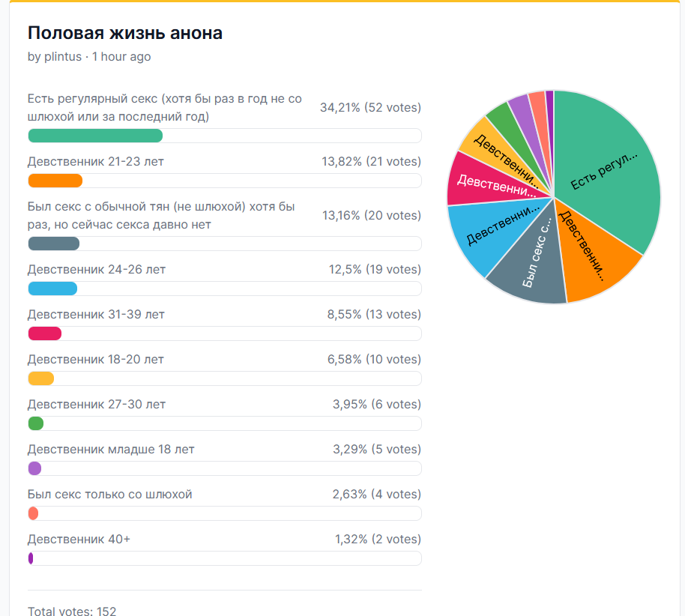Screen dimensions: 685x616
Task: Click the 'by plintus · 1 hour ago' byline
Action: 89,57
